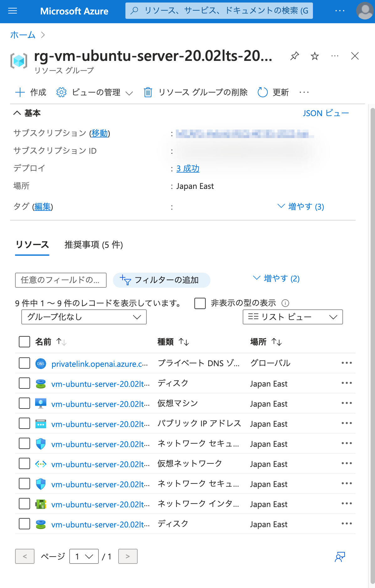Open リスト ビュー dropdown

293,317
